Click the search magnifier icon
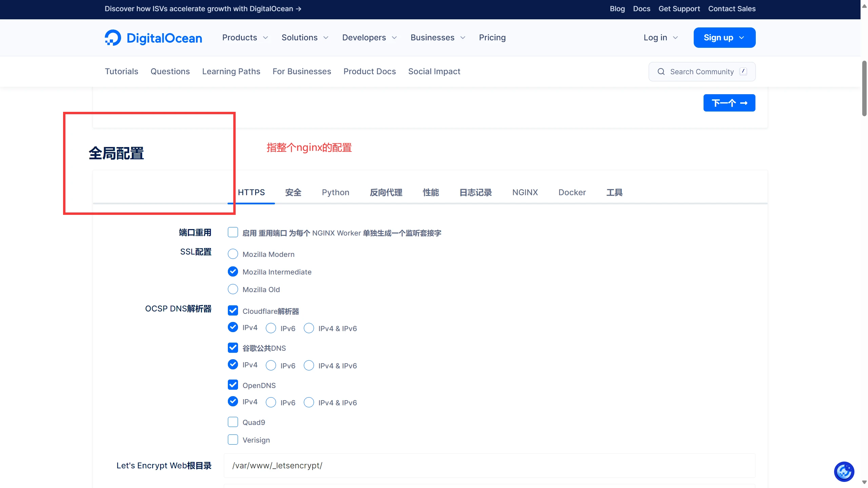Image resolution: width=868 pixels, height=488 pixels. pos(661,72)
